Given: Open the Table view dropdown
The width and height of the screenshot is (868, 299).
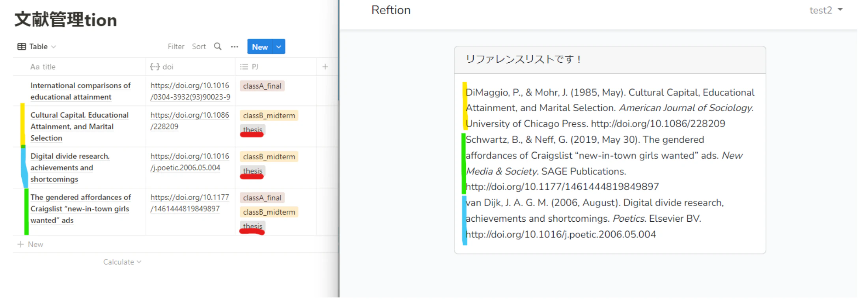Looking at the screenshot, I should [37, 47].
